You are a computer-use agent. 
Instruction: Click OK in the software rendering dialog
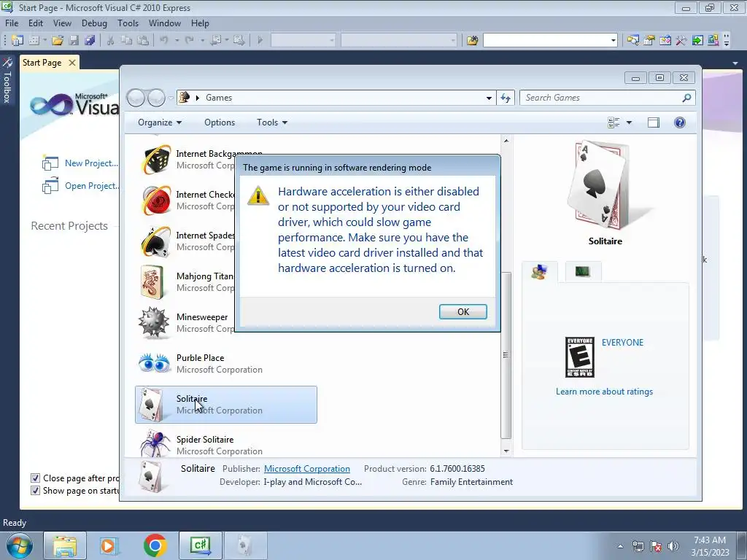pos(463,312)
